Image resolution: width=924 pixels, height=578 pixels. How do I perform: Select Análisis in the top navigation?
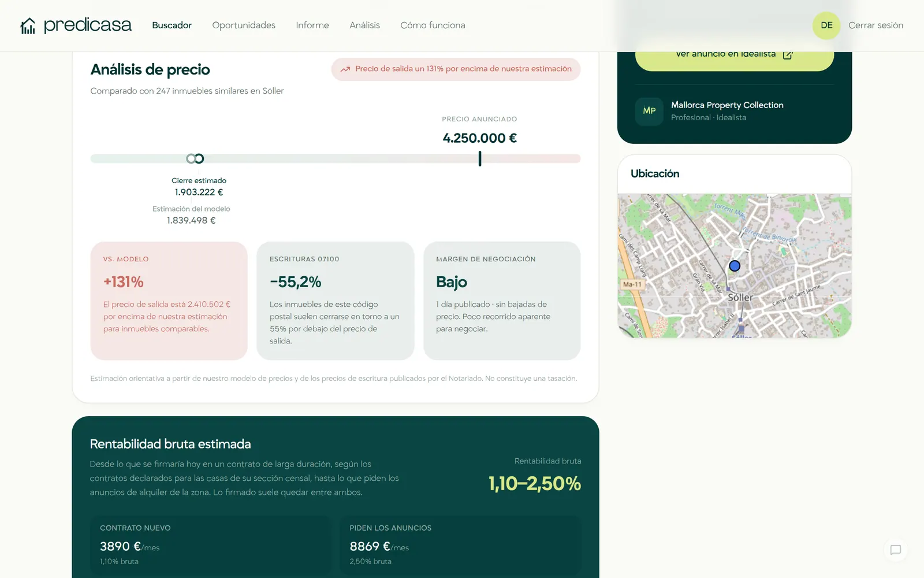364,25
